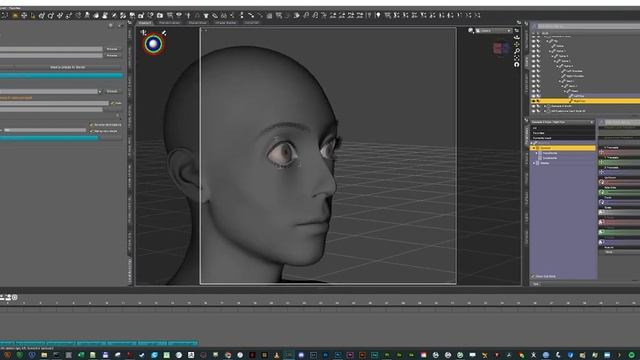Expand the Genesis 9 Mouth node

tap(545, 106)
